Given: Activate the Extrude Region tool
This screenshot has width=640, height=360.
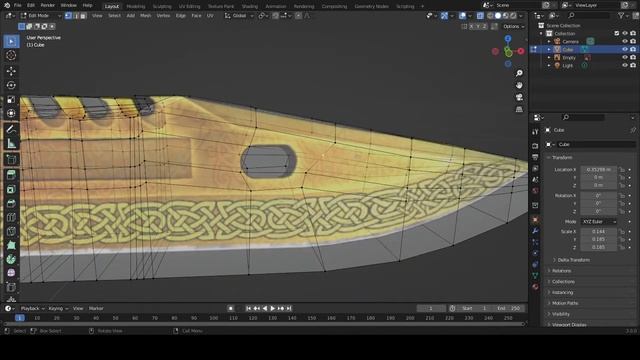Looking at the screenshot, I should coord(11,175).
